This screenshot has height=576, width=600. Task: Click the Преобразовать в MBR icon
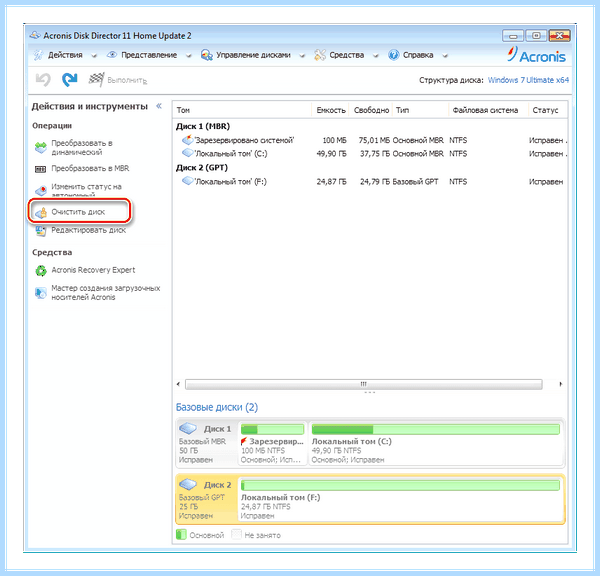41,169
